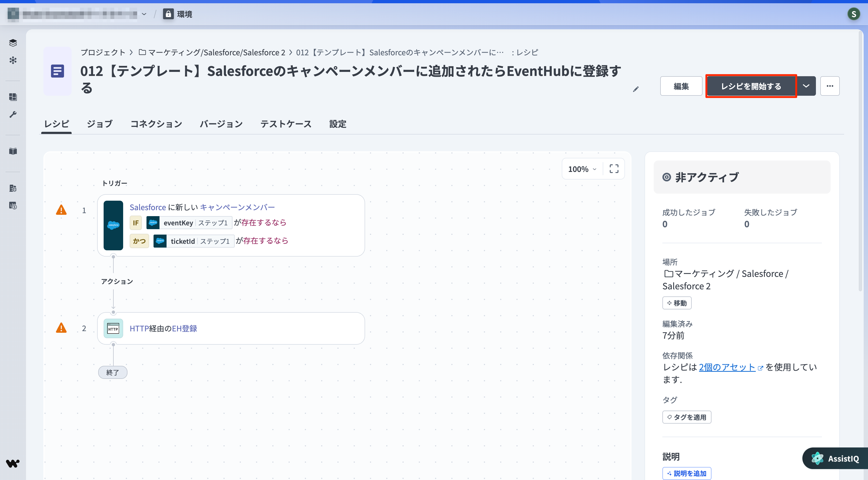Open the book library icon in sidebar
The height and width of the screenshot is (480, 868).
tap(13, 151)
